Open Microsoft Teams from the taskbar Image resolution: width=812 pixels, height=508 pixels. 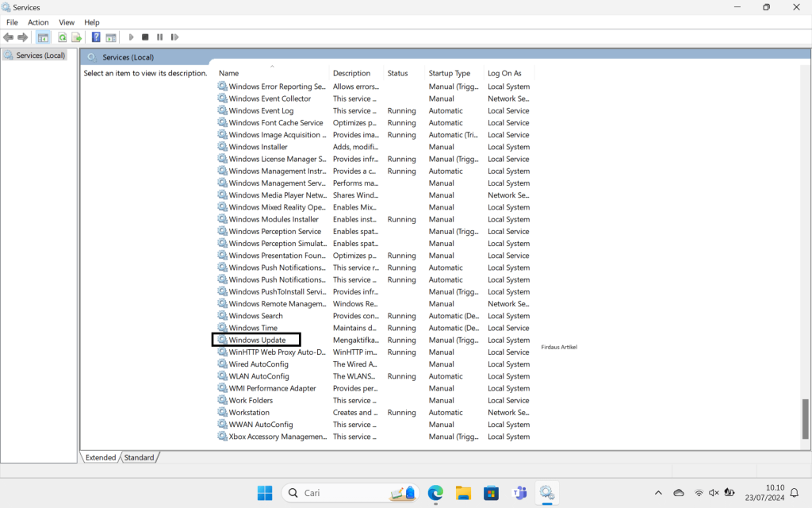(519, 493)
